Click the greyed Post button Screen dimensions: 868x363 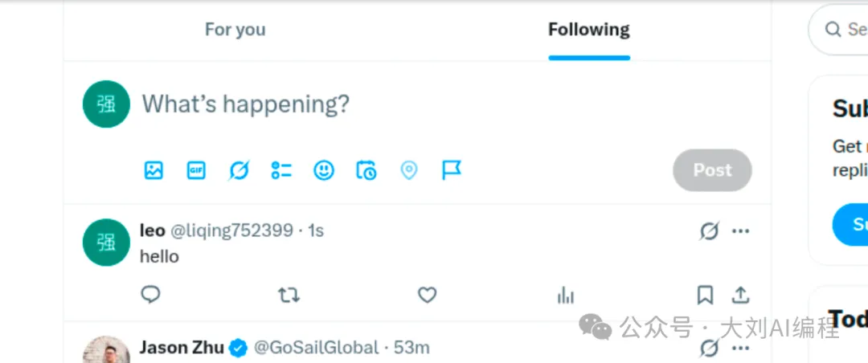coord(712,170)
